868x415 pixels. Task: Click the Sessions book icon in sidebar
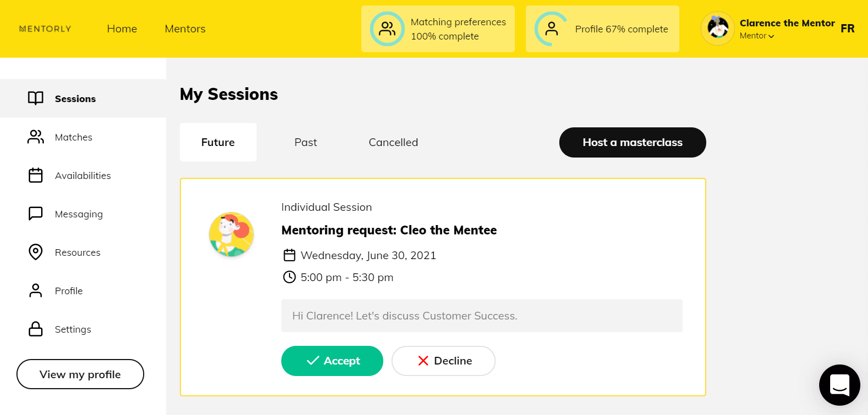(36, 98)
